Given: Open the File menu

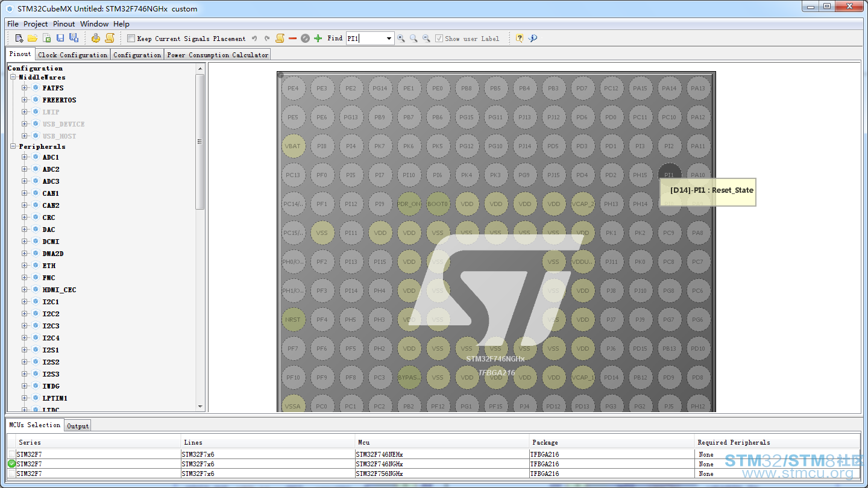Looking at the screenshot, I should [x=13, y=24].
